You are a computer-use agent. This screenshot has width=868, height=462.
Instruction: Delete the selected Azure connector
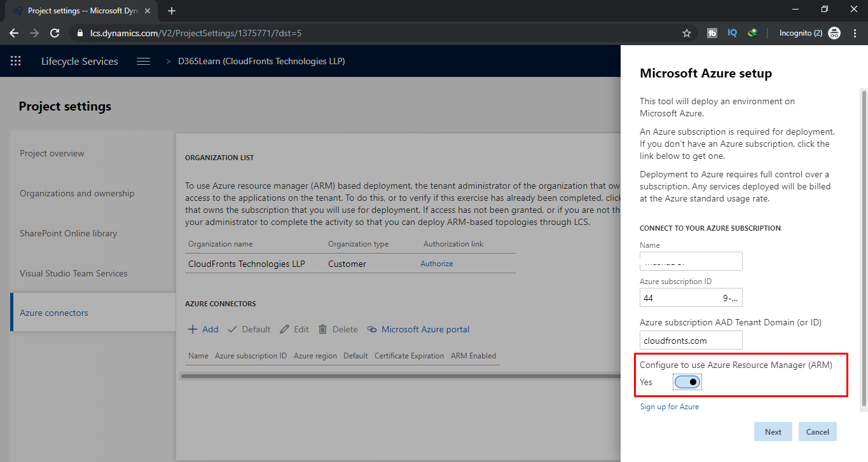pos(338,329)
